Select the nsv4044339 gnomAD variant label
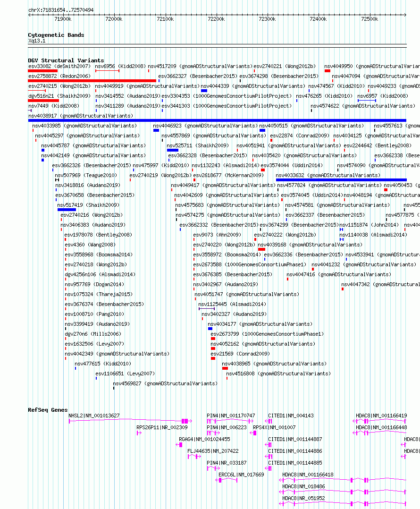The width and height of the screenshot is (420, 509). (253, 86)
